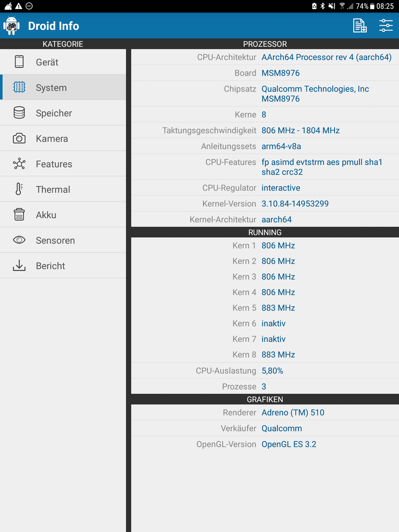Select the Features network icon
This screenshot has height=532, width=399.
pos(19,164)
